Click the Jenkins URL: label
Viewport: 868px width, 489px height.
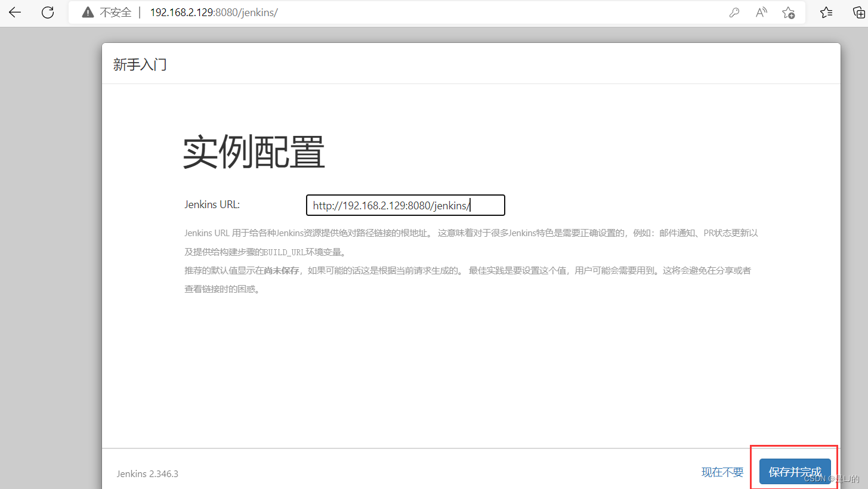pos(212,205)
